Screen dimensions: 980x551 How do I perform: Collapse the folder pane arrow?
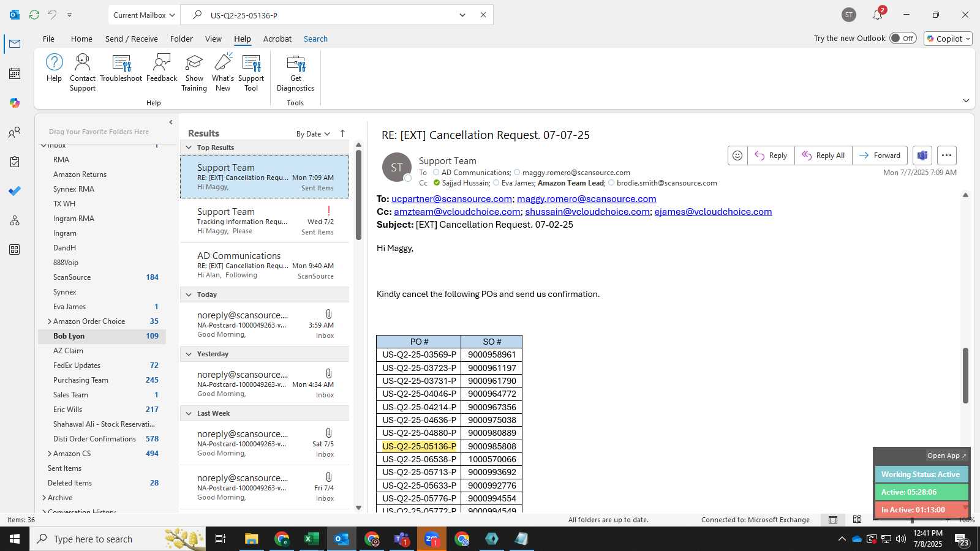[x=171, y=122]
